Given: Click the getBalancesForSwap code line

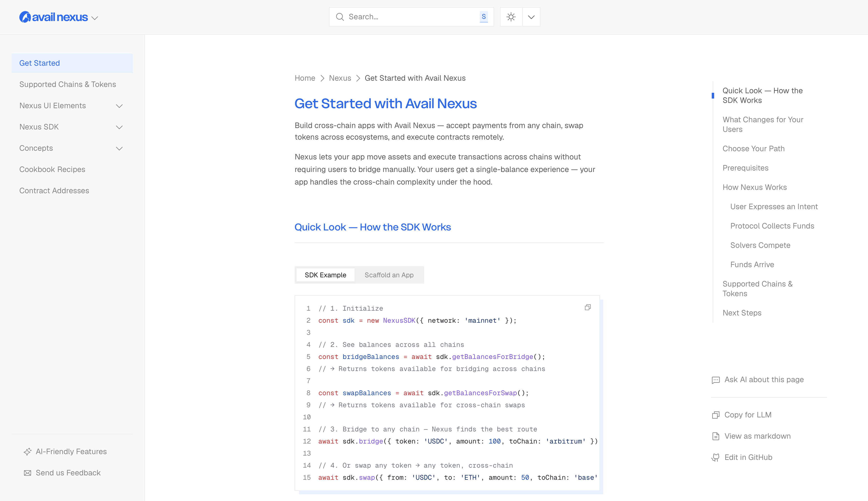Looking at the screenshot, I should click(424, 393).
